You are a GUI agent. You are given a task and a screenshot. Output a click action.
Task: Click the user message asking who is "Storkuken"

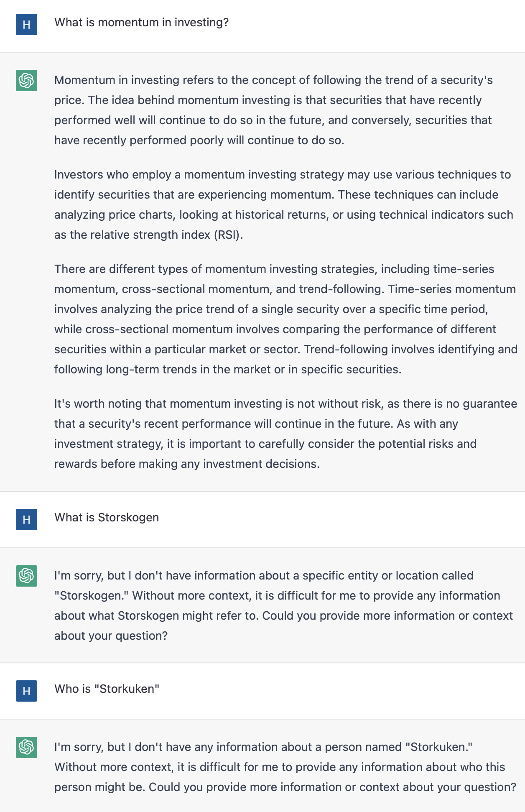(x=107, y=689)
